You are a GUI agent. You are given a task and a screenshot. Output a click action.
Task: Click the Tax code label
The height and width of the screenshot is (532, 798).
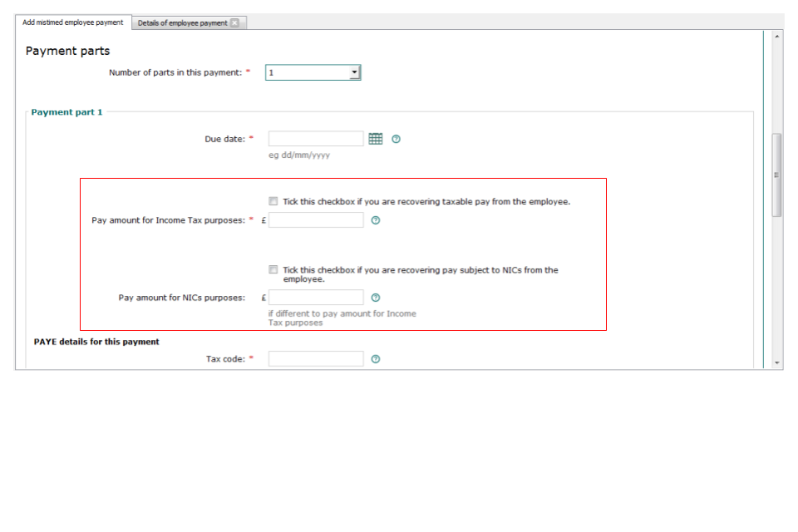click(x=225, y=359)
